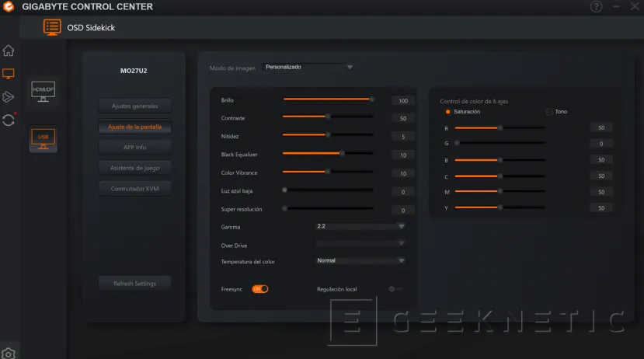Go to the Home sidebar icon
644x359 pixels.
pyautogui.click(x=9, y=51)
